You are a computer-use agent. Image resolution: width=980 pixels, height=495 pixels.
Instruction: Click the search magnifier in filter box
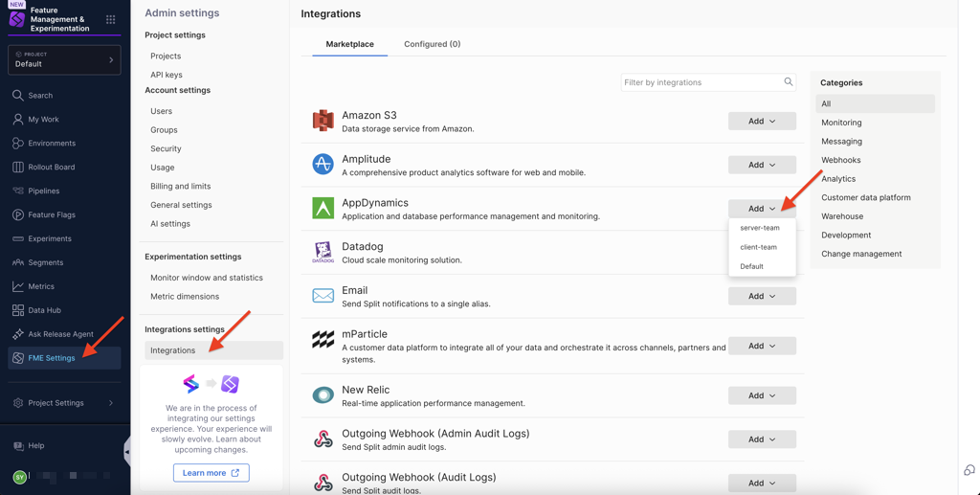(789, 82)
